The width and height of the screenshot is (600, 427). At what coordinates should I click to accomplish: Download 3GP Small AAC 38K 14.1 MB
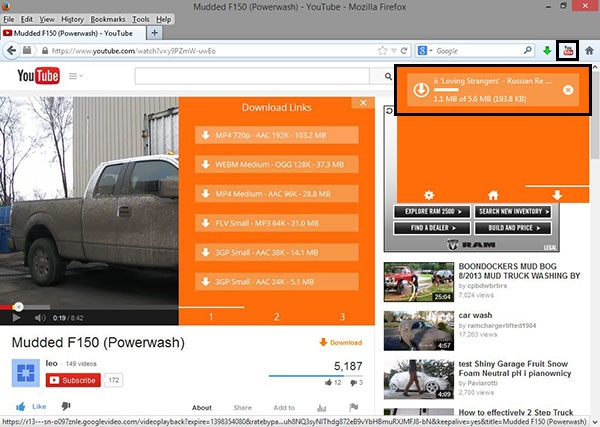point(277,253)
